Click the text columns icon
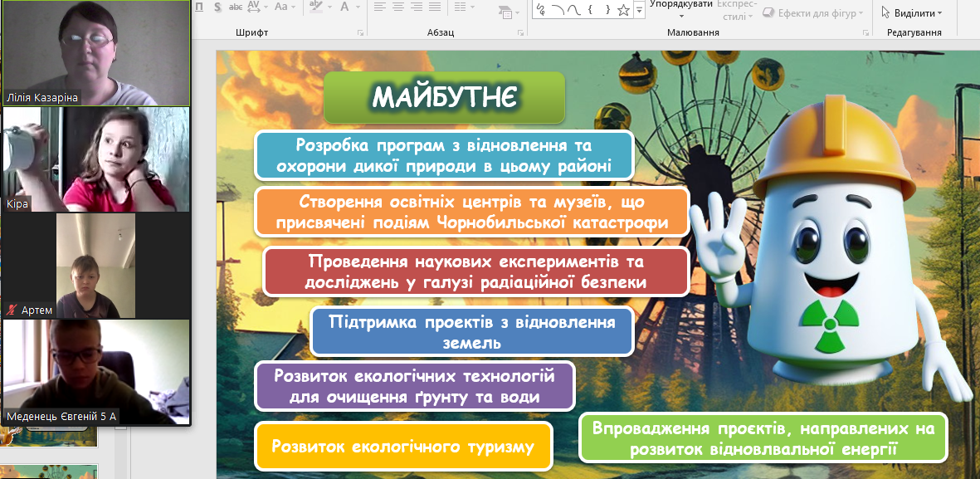 (x=460, y=7)
